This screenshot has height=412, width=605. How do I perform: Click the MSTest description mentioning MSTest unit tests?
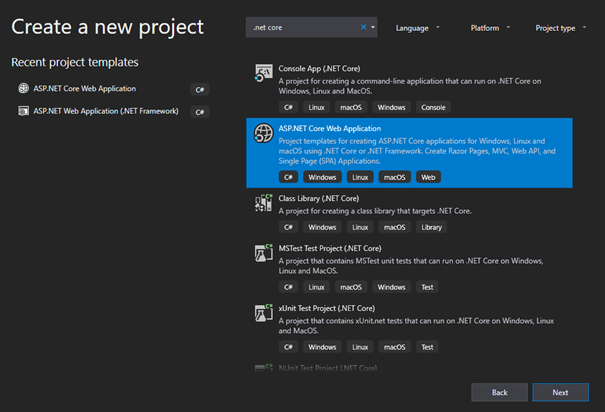tap(411, 266)
